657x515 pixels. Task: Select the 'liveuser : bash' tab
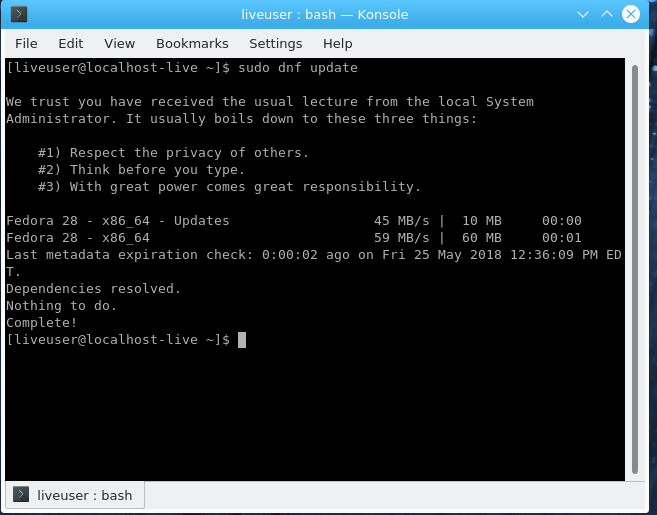point(75,495)
